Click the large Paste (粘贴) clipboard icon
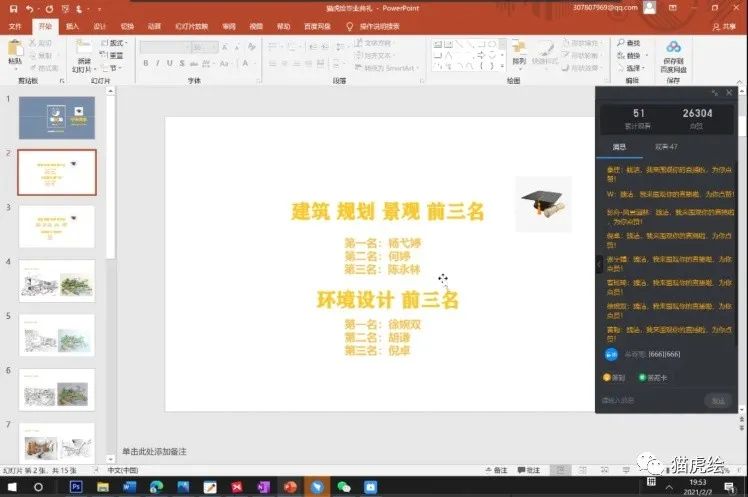Viewport: 748px width, 497px height. pyautogui.click(x=15, y=48)
